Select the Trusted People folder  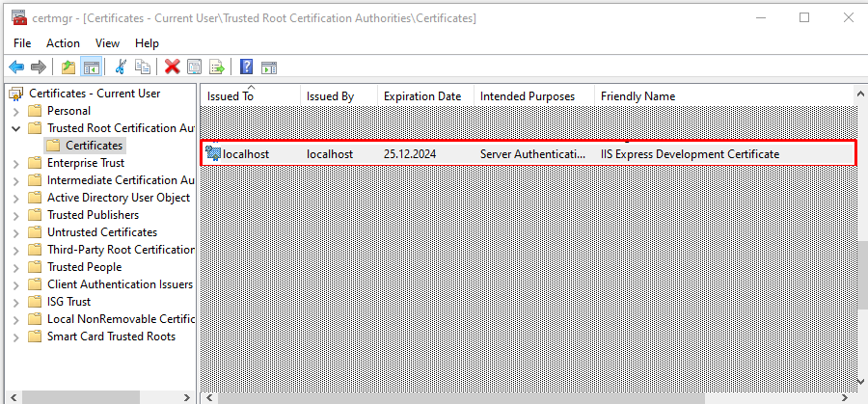tap(84, 267)
